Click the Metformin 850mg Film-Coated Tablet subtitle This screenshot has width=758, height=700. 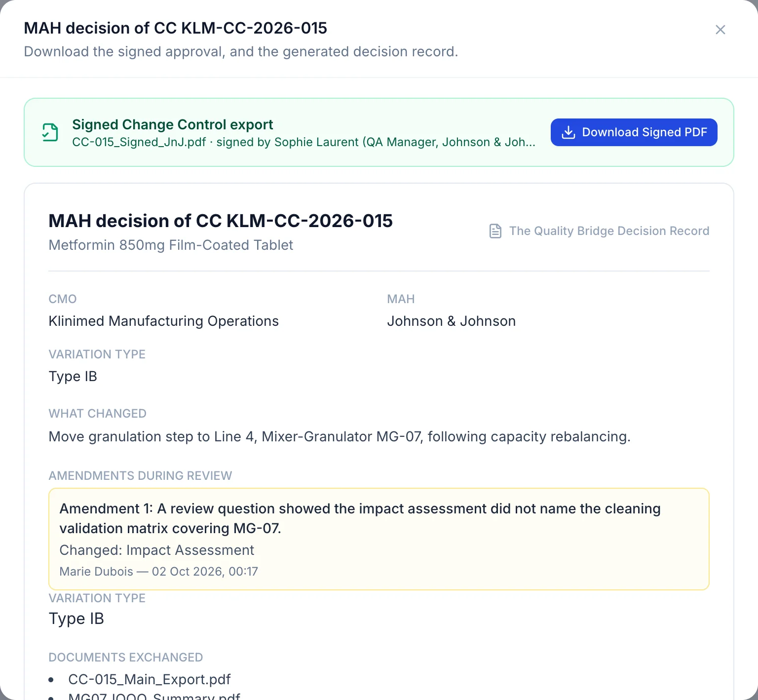tap(171, 245)
